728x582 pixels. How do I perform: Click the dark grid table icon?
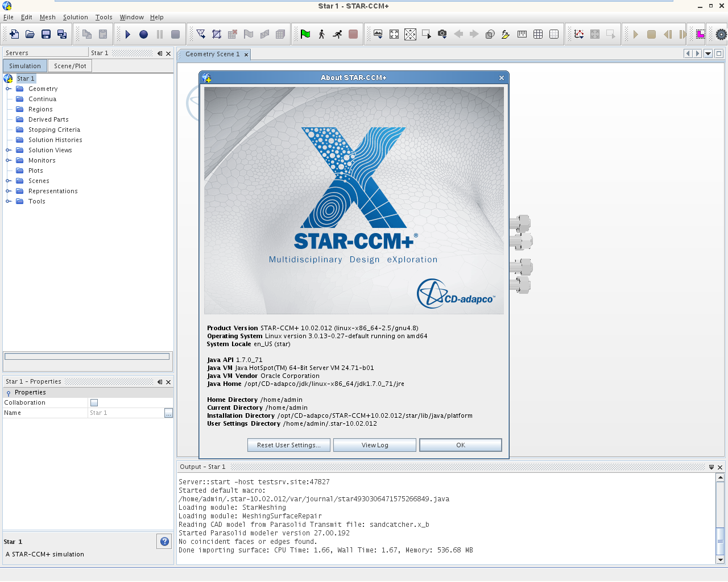538,34
